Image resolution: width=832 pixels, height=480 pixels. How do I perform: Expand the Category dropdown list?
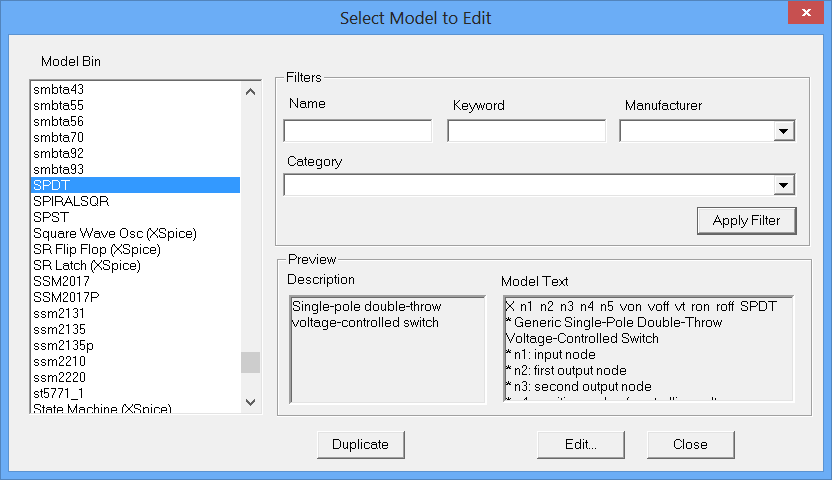click(783, 185)
